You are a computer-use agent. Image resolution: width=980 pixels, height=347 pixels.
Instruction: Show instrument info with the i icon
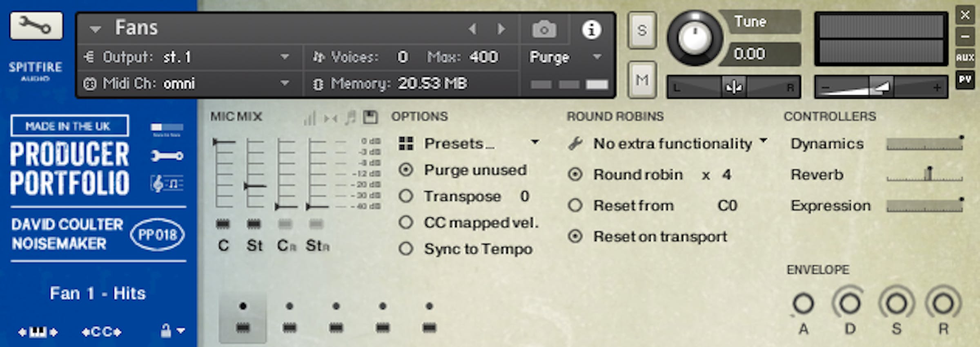(x=591, y=29)
